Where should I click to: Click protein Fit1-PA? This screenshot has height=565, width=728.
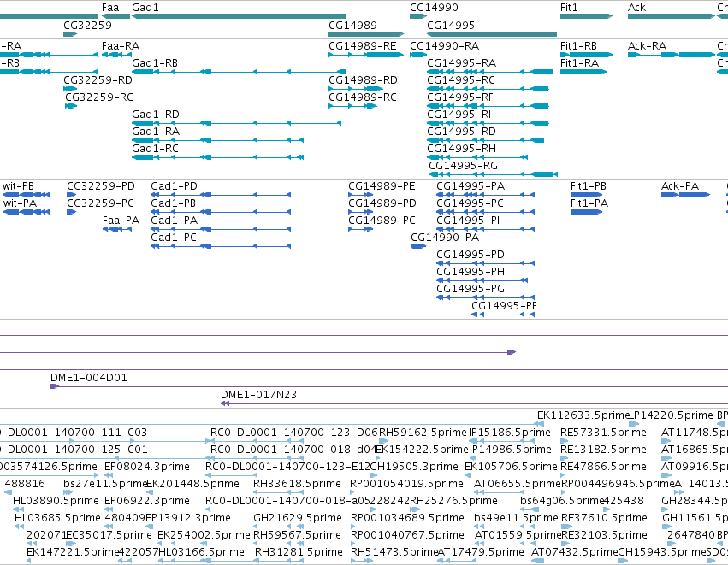tap(586, 212)
